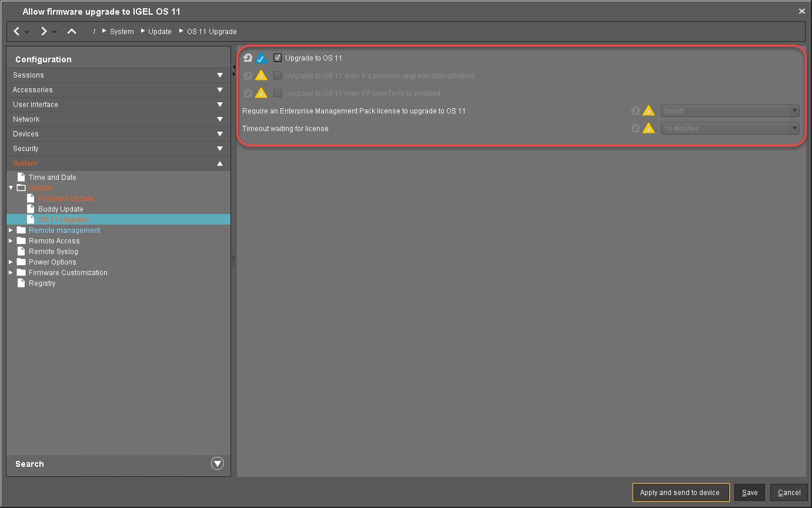
Task: Click the back navigation arrow
Action: coord(17,31)
